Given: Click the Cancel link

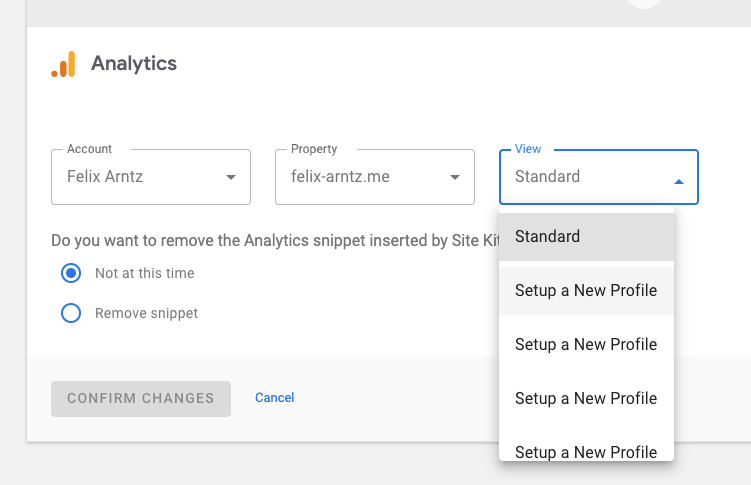Looking at the screenshot, I should coord(274,398).
